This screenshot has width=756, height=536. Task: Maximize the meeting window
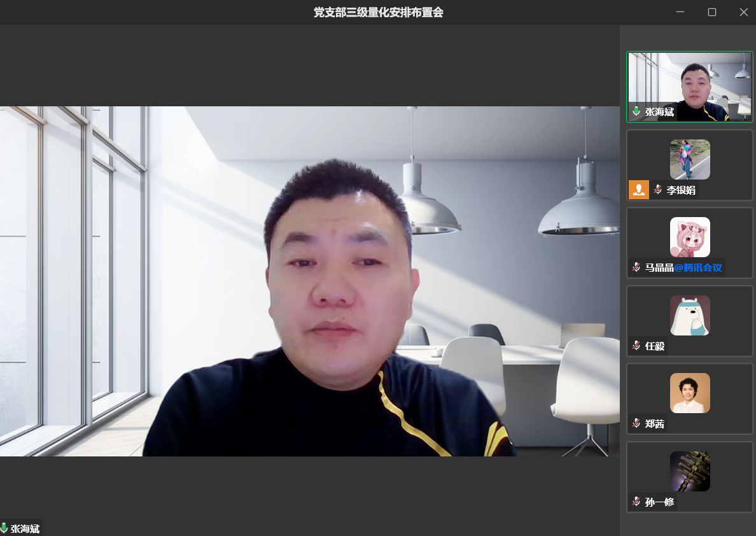pos(712,12)
